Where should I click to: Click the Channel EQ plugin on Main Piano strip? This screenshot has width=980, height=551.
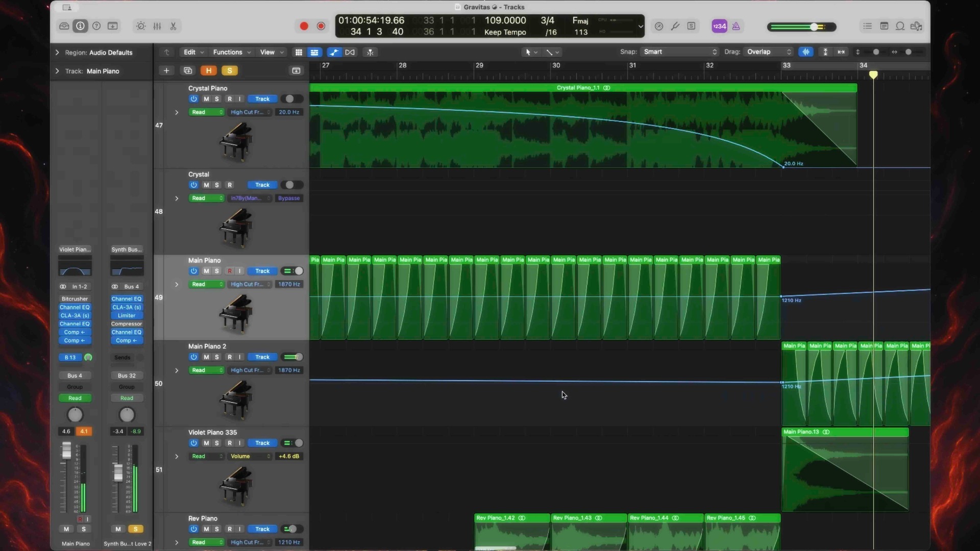(x=75, y=307)
